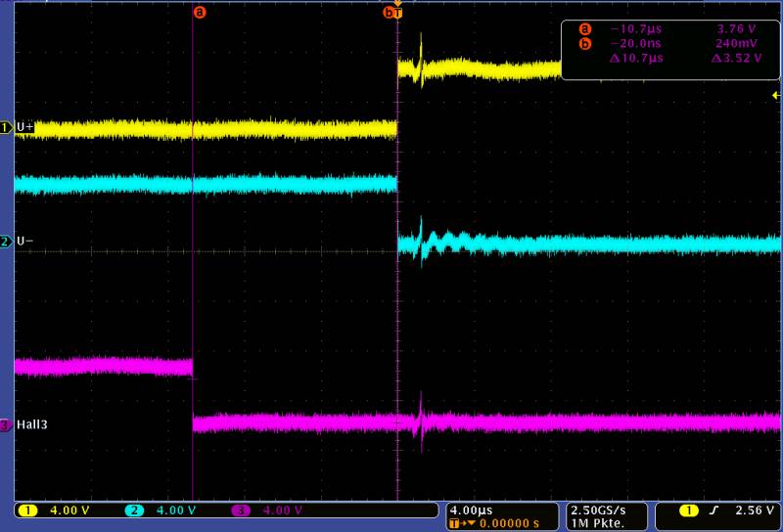Click the delta time Δ10.7µs value
The width and height of the screenshot is (783, 532).
[637, 58]
